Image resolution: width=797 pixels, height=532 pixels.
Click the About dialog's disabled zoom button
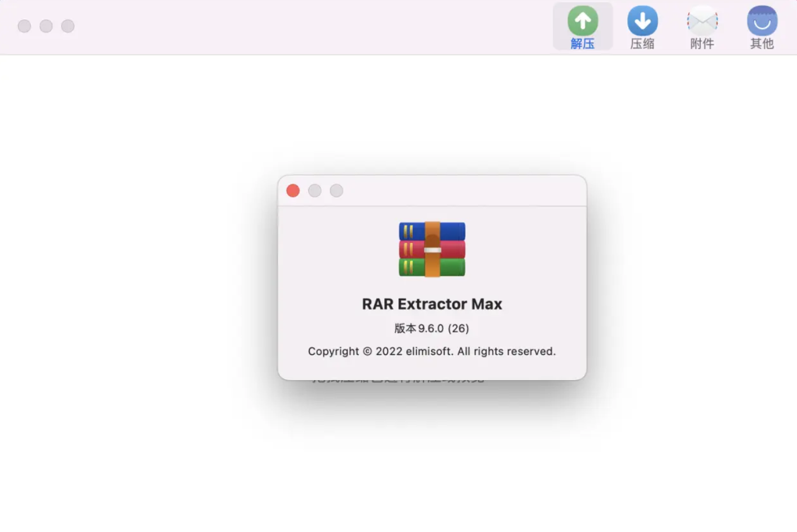[337, 191]
